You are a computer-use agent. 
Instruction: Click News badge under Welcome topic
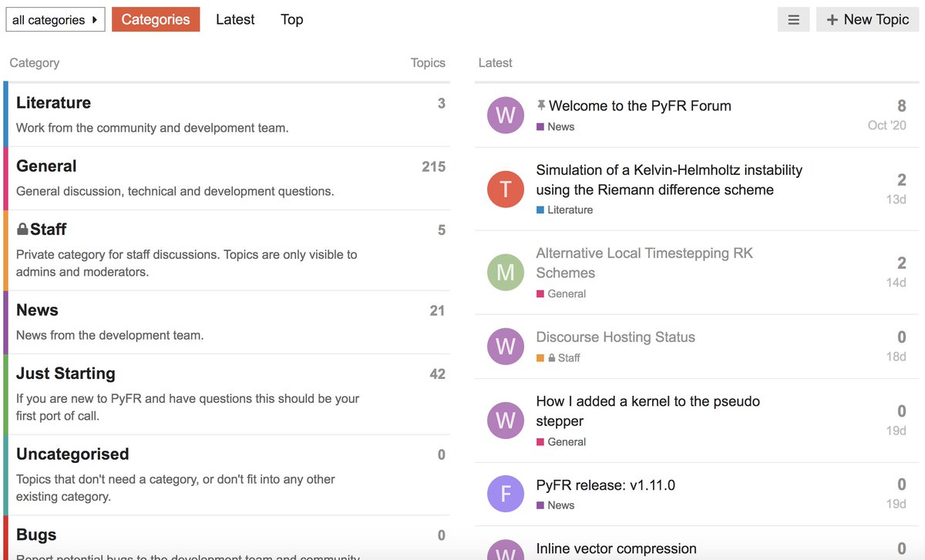coord(556,126)
